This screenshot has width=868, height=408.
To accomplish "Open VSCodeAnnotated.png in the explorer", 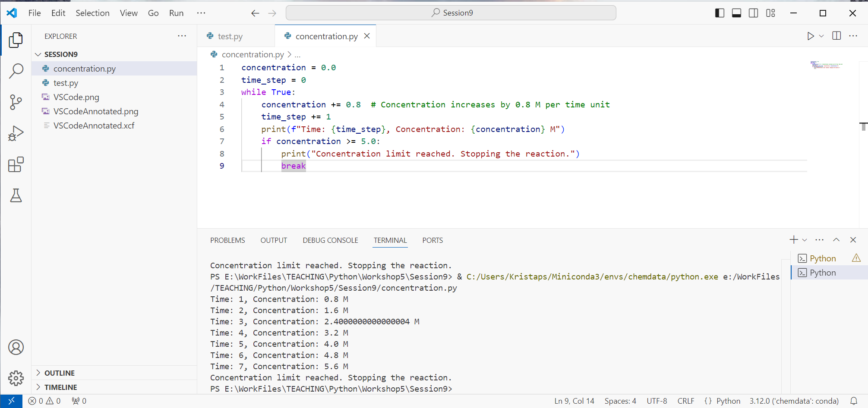I will coord(114,111).
